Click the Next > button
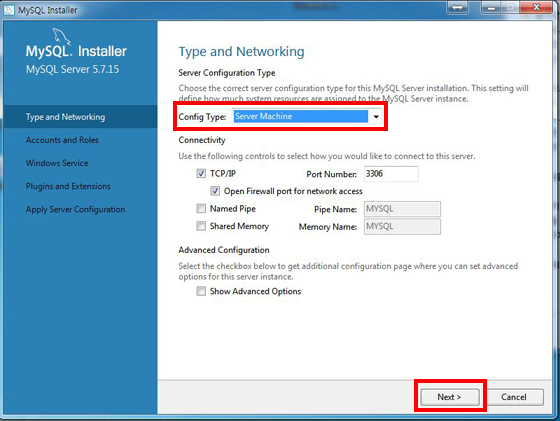The width and height of the screenshot is (560, 421). (450, 397)
